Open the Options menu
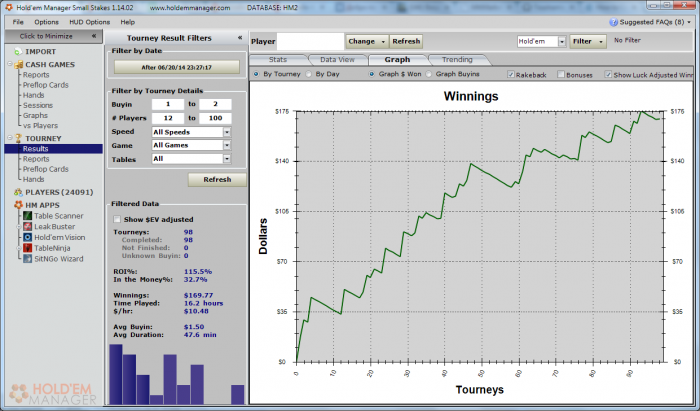Screen dimensions: 700x411 pyautogui.click(x=46, y=22)
